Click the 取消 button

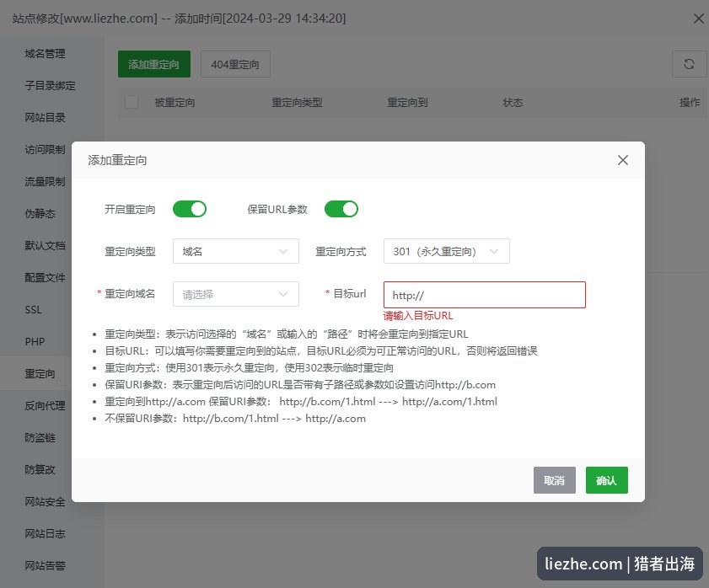(x=555, y=480)
